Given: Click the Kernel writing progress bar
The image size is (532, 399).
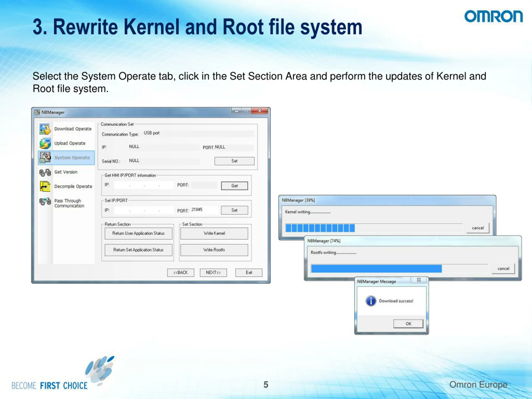Looking at the screenshot, I should [x=374, y=228].
